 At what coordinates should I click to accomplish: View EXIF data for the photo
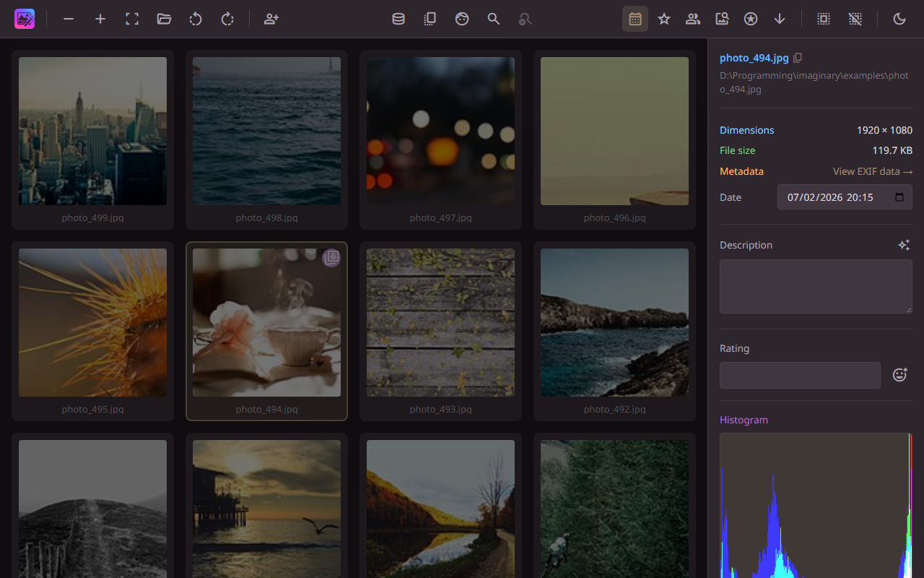pyautogui.click(x=873, y=171)
